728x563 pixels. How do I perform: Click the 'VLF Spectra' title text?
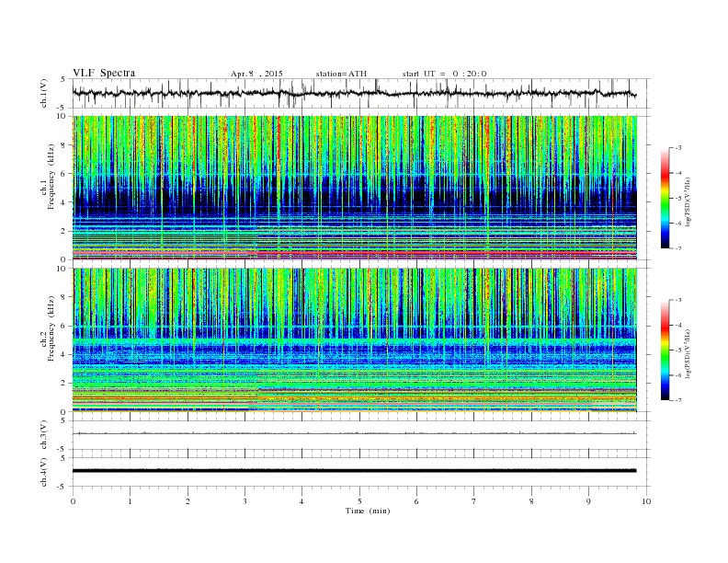click(x=104, y=73)
